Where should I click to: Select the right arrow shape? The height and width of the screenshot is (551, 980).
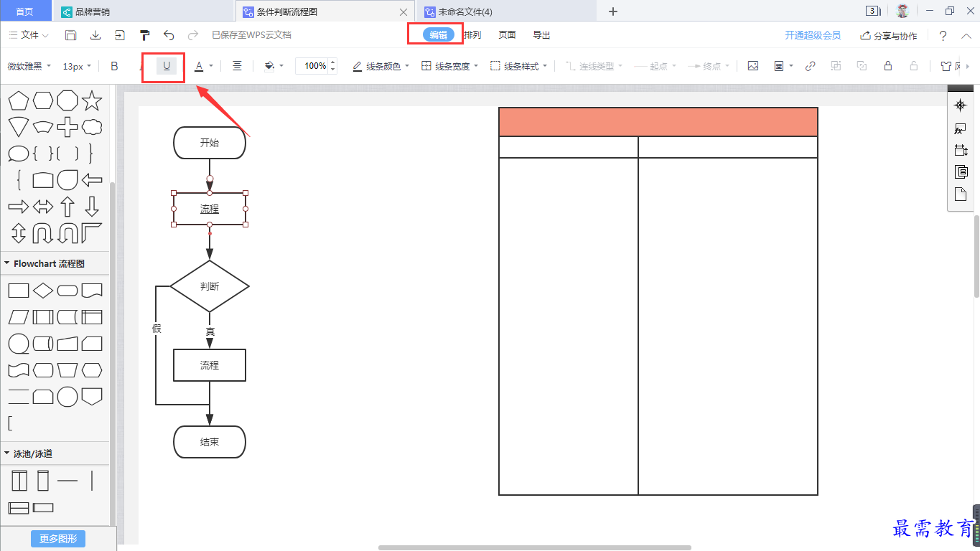18,207
